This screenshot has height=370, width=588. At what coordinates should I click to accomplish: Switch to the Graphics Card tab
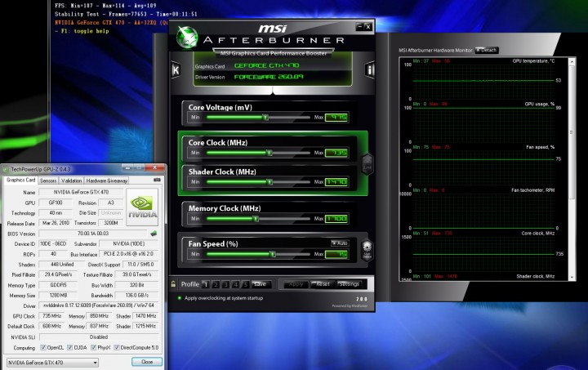[21, 180]
